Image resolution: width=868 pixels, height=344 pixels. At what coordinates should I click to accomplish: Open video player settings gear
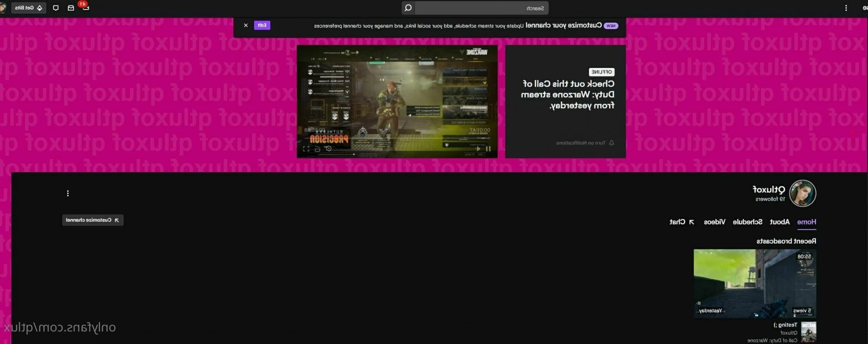[x=329, y=148]
